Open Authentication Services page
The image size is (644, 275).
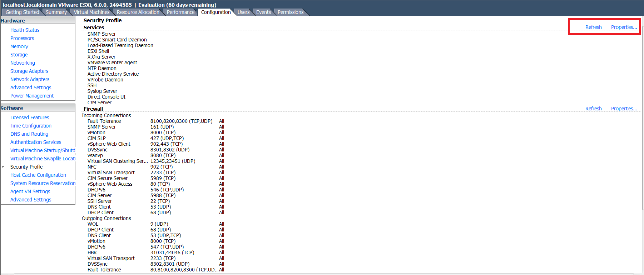click(36, 142)
